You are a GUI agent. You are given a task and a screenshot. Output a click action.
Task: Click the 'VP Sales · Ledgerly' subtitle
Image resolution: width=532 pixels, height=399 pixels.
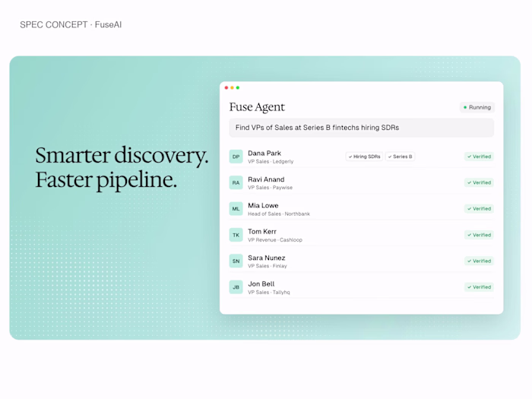pos(271,161)
